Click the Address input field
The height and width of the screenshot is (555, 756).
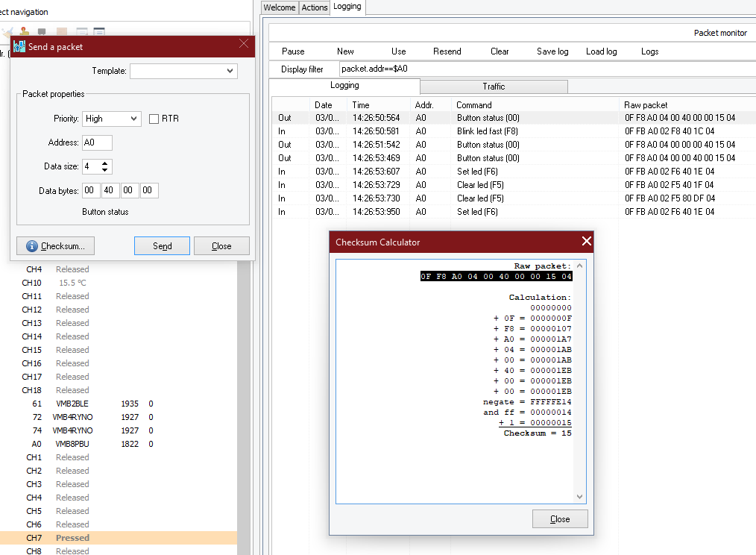97,142
